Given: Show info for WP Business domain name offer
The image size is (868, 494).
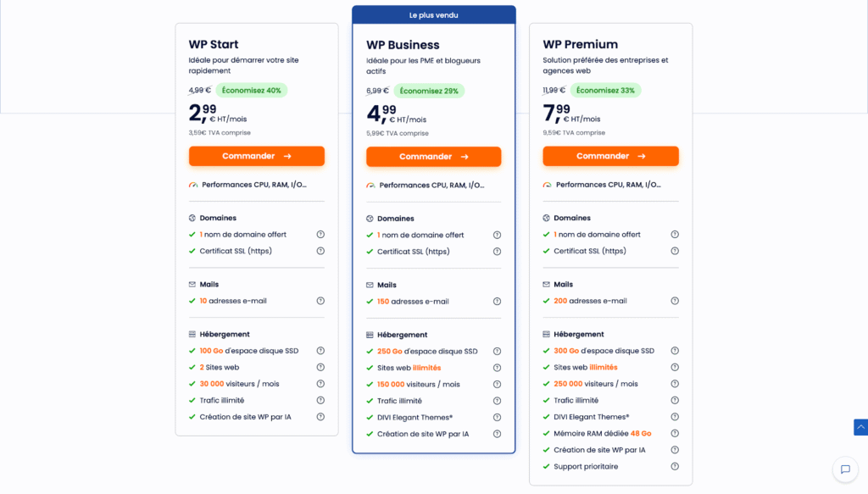Looking at the screenshot, I should point(498,236).
